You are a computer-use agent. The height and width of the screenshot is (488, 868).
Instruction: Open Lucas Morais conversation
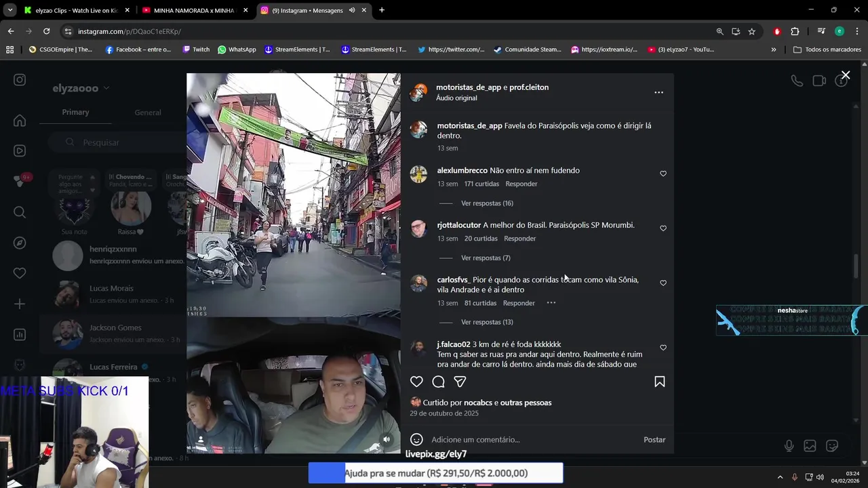click(112, 294)
